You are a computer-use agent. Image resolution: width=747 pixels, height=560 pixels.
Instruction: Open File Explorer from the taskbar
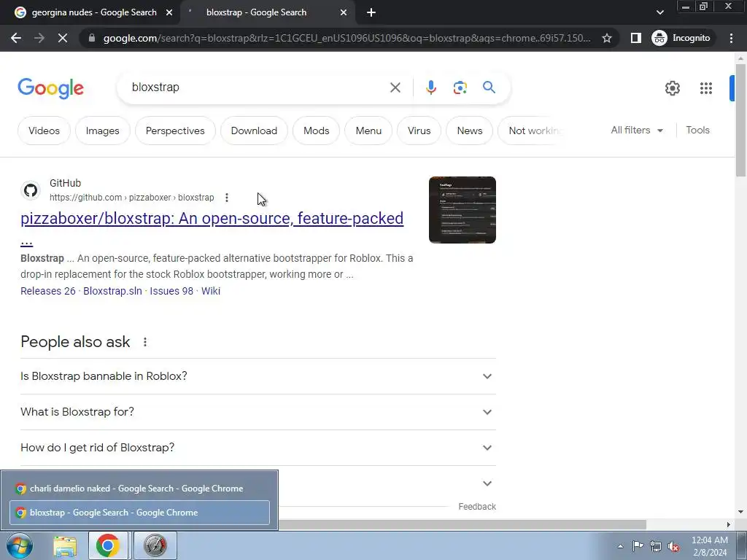[x=65, y=546]
